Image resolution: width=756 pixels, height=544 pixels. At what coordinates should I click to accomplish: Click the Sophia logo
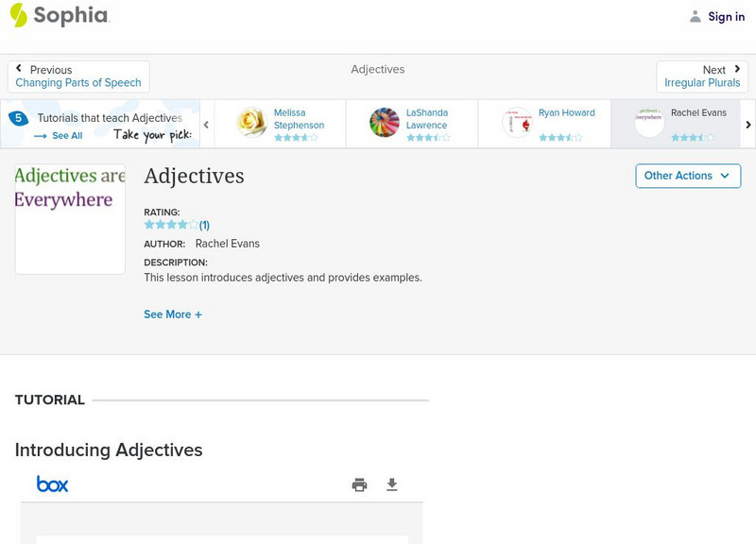[60, 16]
